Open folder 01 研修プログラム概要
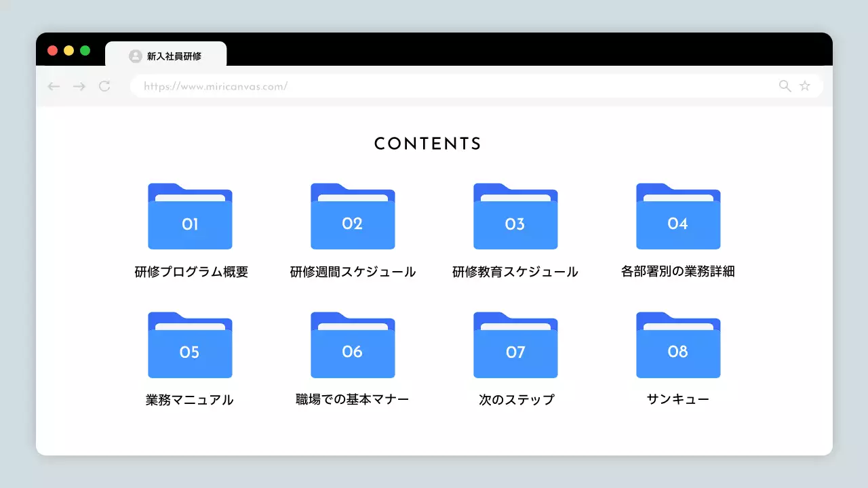The height and width of the screenshot is (488, 868). (190, 217)
